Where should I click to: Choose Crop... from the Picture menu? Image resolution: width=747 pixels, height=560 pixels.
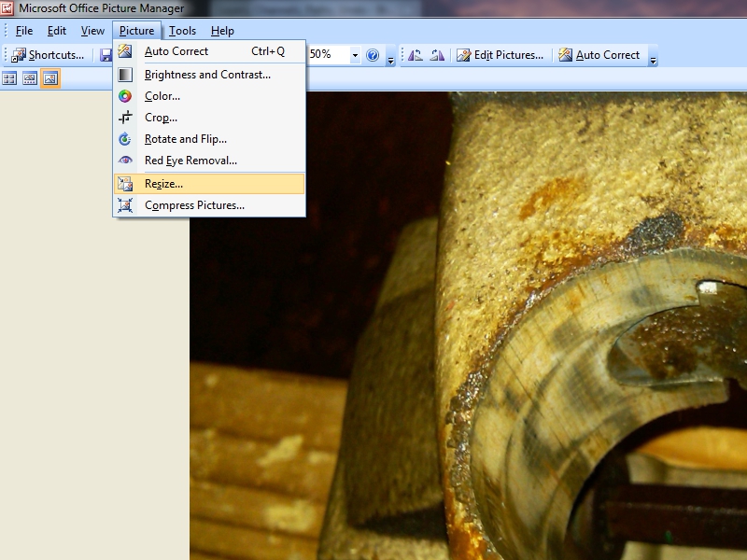[x=209, y=118]
